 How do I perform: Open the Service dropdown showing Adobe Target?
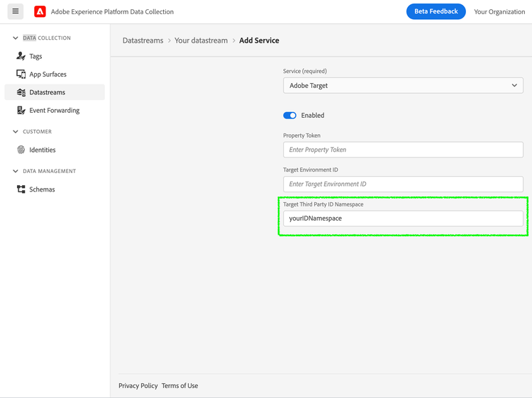click(x=403, y=86)
